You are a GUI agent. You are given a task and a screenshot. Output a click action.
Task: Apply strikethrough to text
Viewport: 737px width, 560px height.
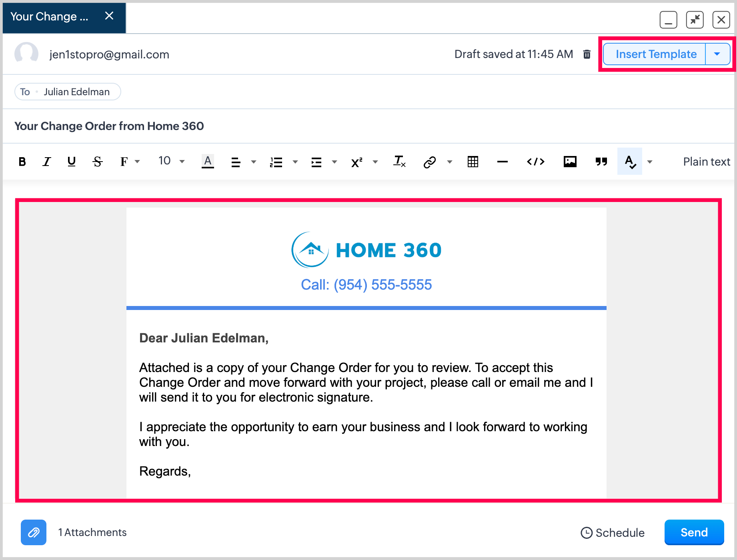pyautogui.click(x=98, y=162)
